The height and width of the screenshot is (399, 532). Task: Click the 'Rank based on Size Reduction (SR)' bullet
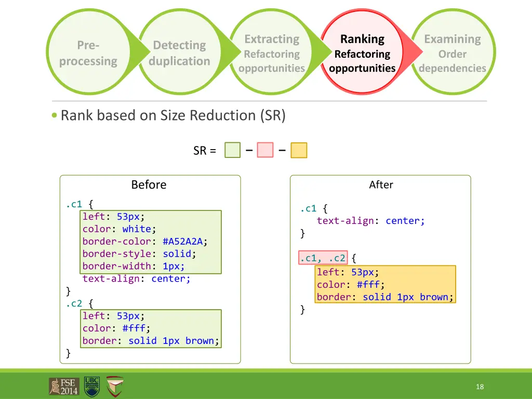(173, 115)
